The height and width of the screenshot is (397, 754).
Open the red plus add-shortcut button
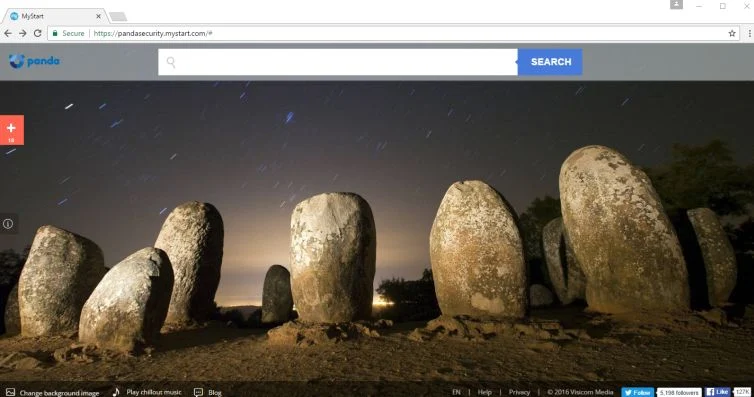pos(12,130)
